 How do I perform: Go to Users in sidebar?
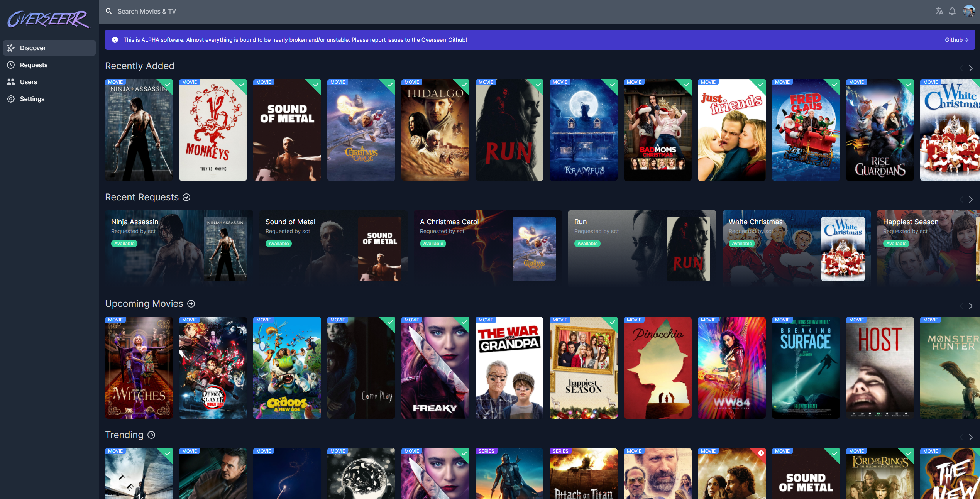click(x=29, y=82)
